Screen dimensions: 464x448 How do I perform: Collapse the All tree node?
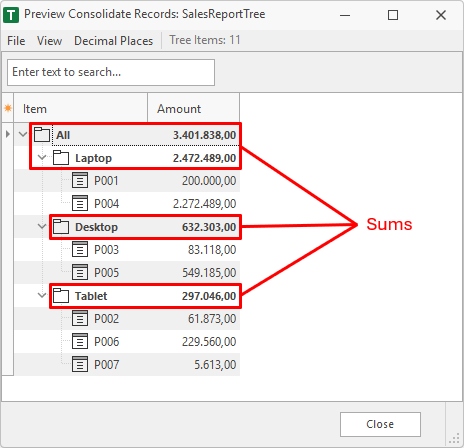(23, 135)
